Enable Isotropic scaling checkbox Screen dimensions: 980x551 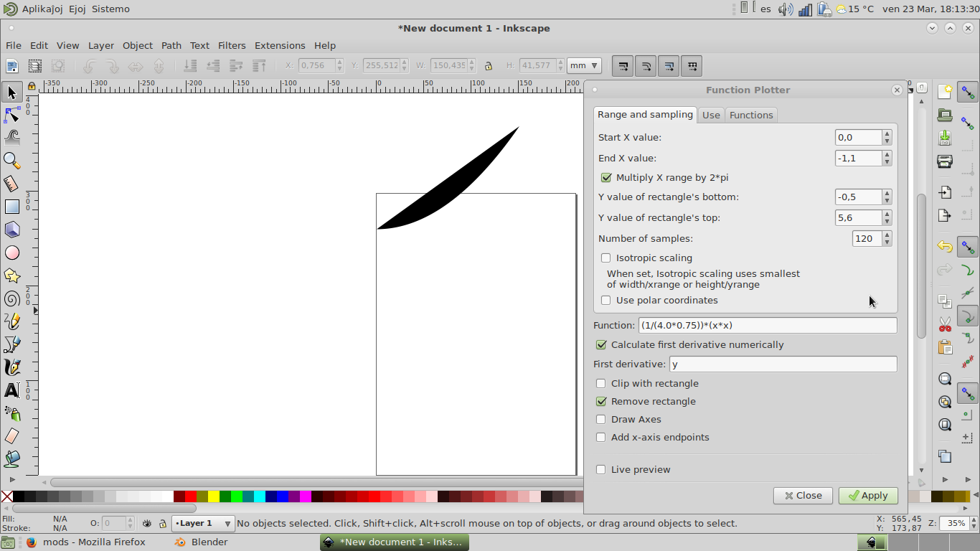pyautogui.click(x=606, y=258)
